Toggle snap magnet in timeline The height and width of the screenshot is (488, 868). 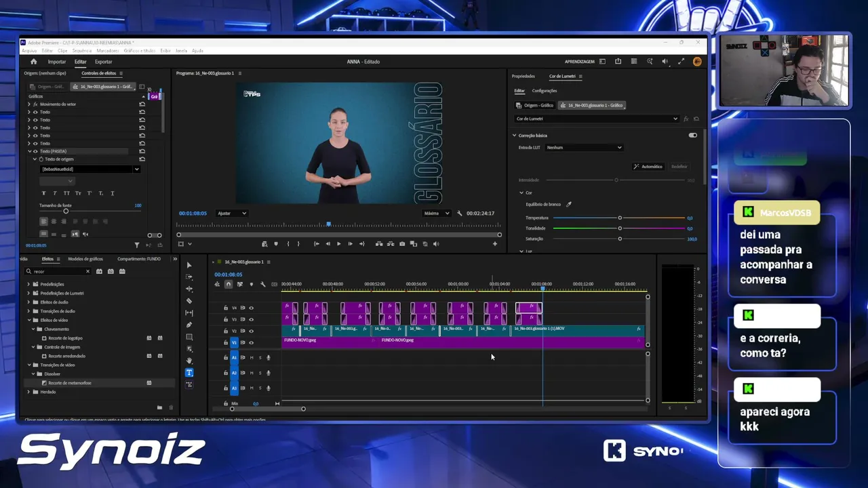[229, 284]
